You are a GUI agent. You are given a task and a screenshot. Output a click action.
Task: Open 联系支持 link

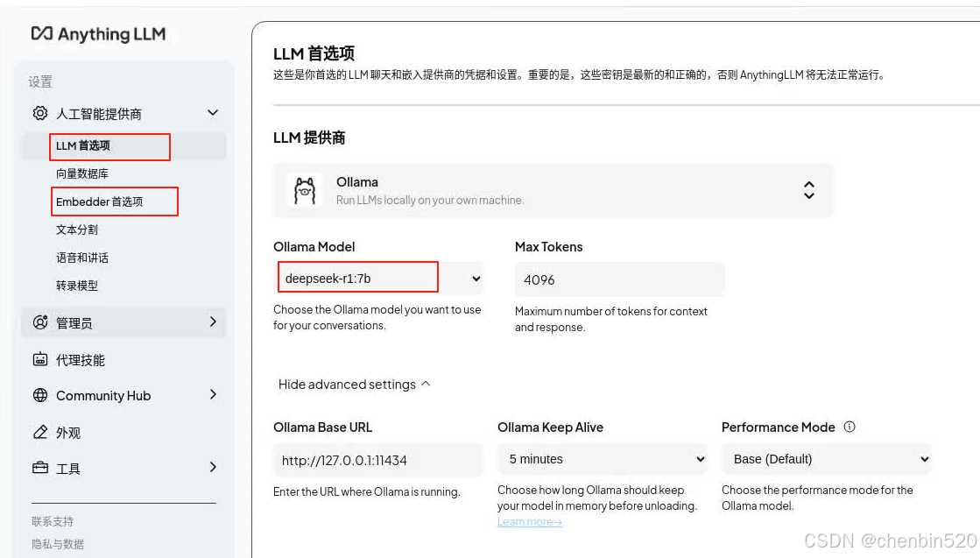pyautogui.click(x=53, y=521)
